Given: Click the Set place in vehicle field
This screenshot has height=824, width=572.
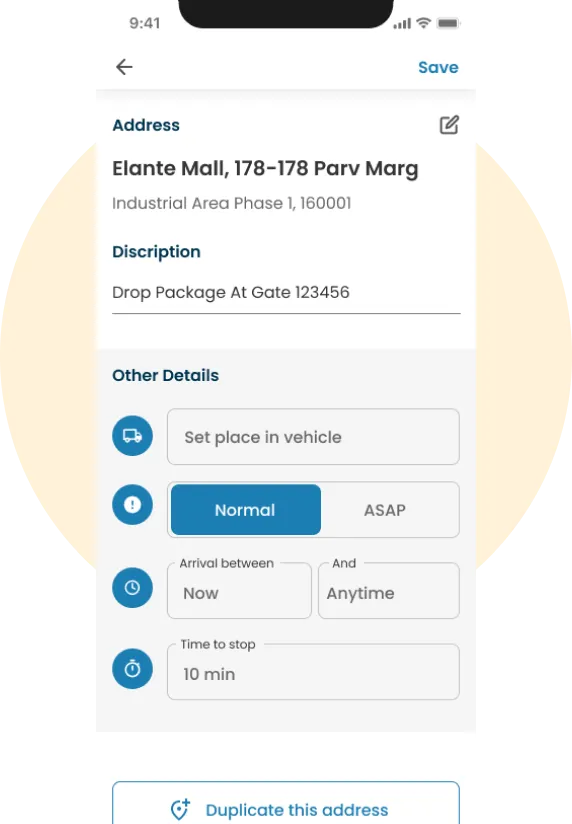Looking at the screenshot, I should [313, 437].
